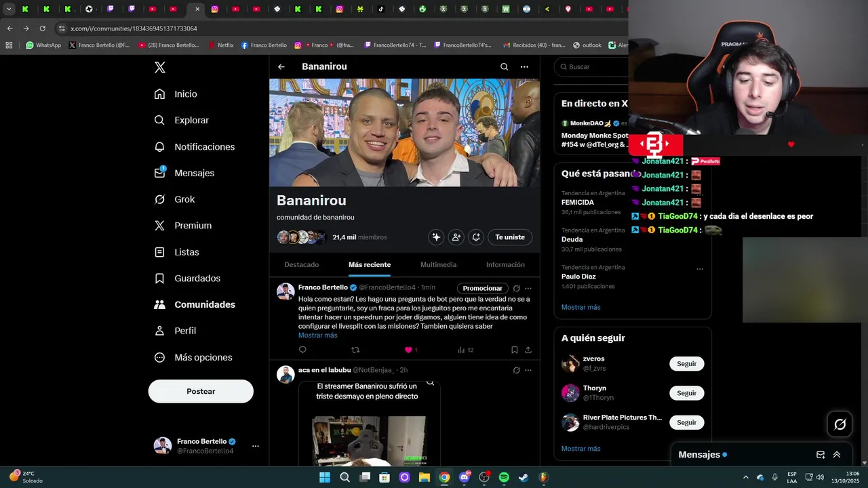The height and width of the screenshot is (488, 868).
Task: Expand post with Mostrar más
Action: 317,335
